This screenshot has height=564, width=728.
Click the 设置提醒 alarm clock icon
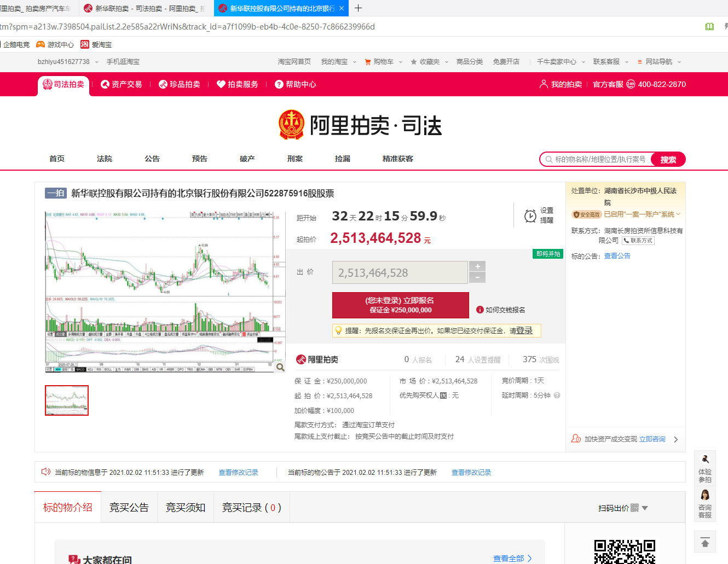pyautogui.click(x=530, y=216)
